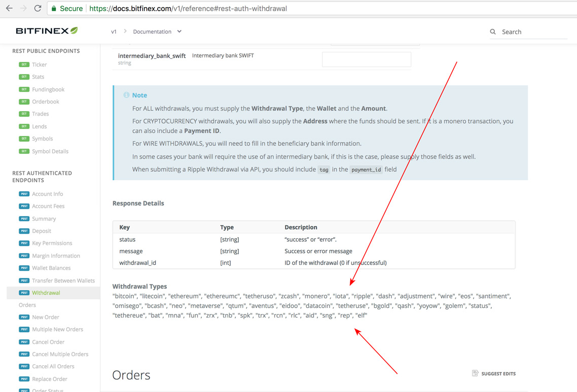The image size is (577, 392).
Task: Click the POST badge beside Withdrawal
Action: 24,293
